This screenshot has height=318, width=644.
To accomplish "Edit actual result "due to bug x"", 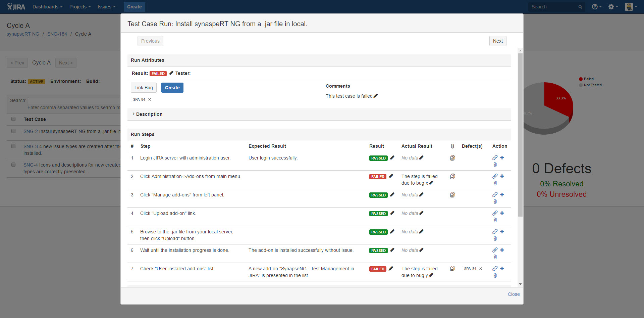I will (431, 183).
